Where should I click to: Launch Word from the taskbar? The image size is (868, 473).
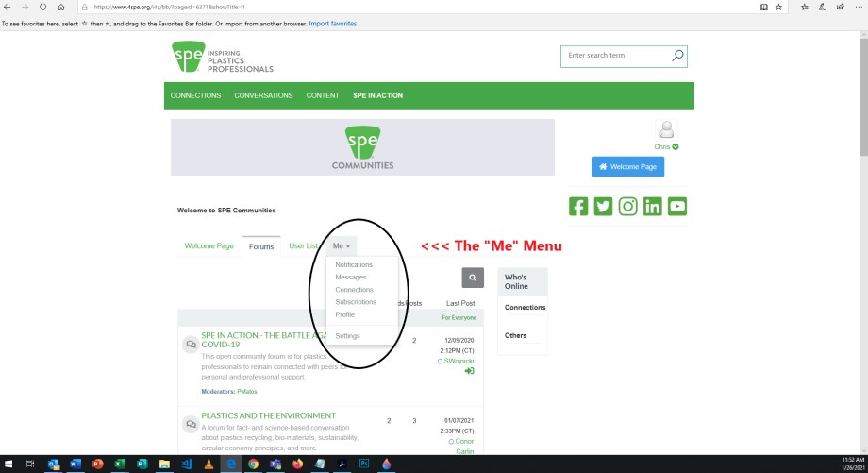[75, 465]
